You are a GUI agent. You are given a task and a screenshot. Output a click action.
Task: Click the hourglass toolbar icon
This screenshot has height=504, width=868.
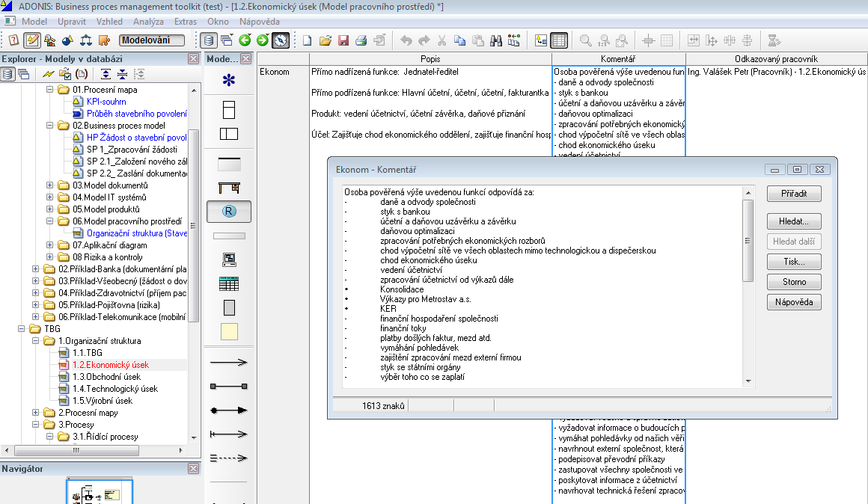[774, 40]
